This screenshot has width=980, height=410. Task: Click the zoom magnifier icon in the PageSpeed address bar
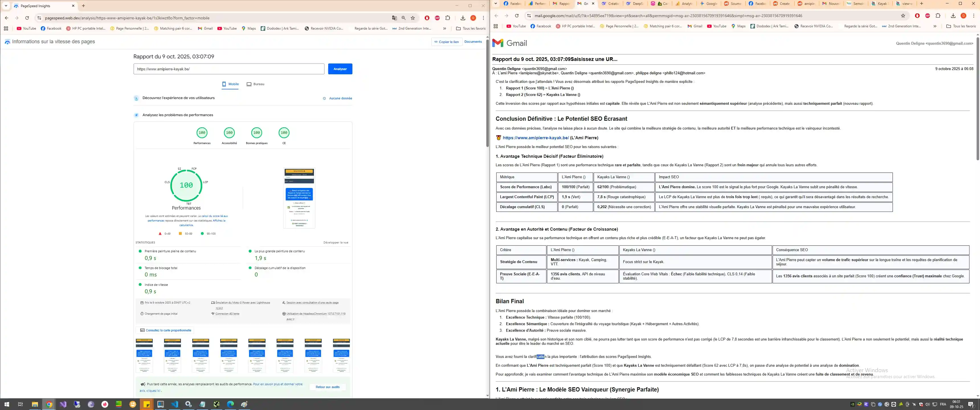(x=404, y=18)
